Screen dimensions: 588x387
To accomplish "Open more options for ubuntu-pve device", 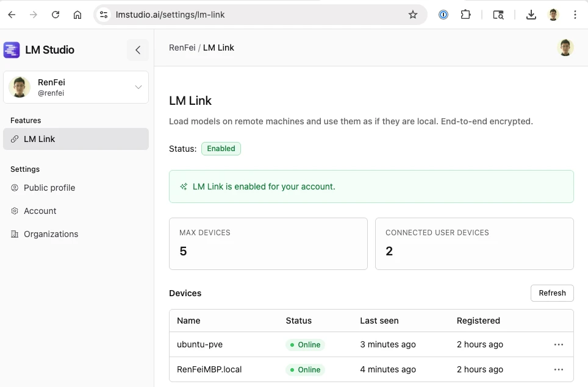I will click(558, 344).
